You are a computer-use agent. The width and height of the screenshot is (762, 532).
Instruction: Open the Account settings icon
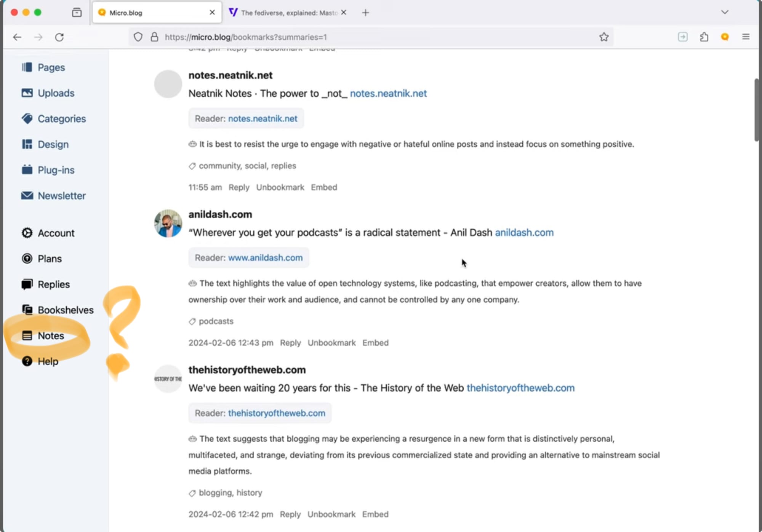tap(27, 233)
